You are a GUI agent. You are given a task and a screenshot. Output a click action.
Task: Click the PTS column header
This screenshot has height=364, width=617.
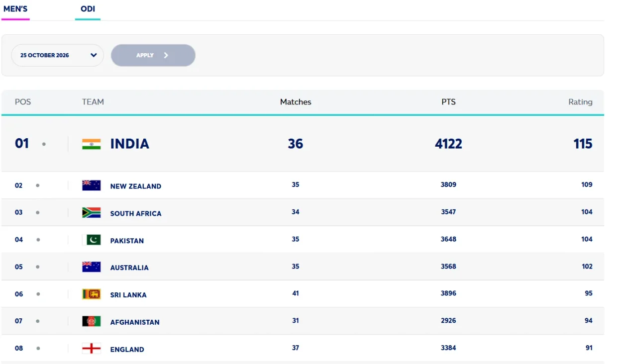pyautogui.click(x=448, y=101)
